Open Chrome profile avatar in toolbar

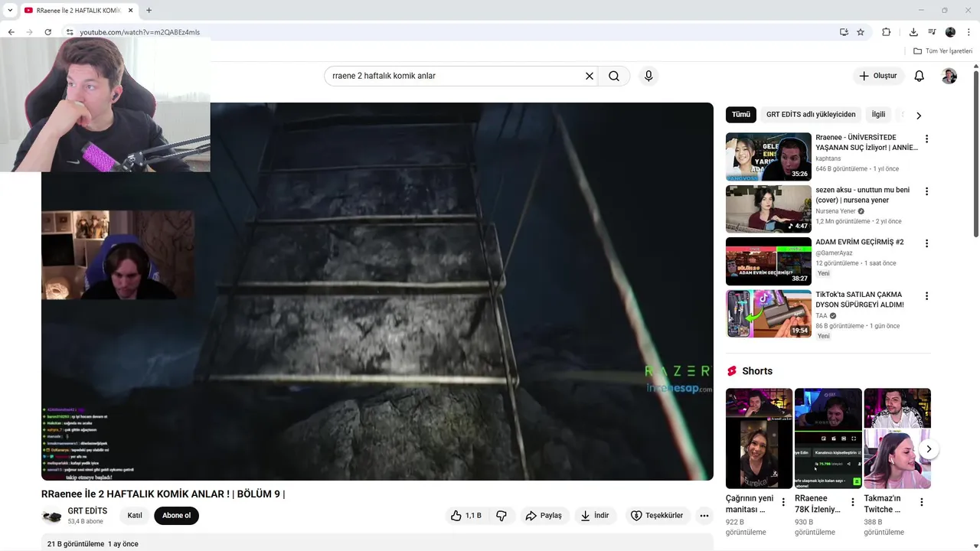click(950, 32)
